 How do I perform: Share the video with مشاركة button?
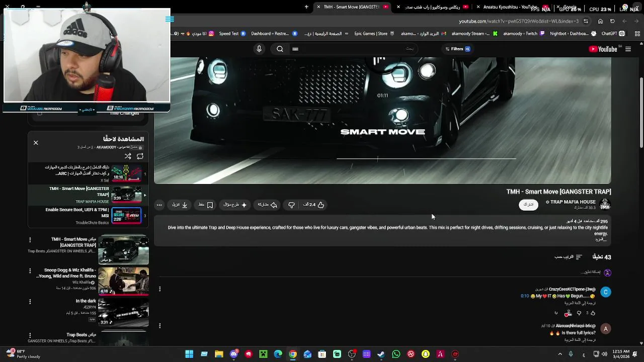click(268, 205)
